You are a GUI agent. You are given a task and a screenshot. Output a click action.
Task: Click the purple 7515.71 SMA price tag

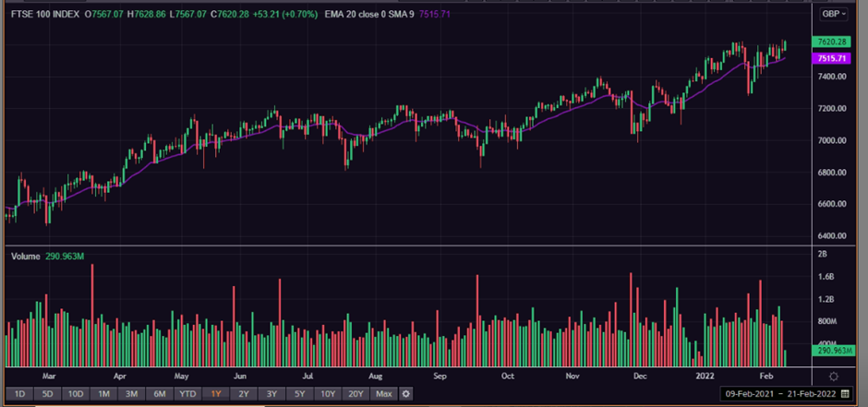(x=830, y=58)
